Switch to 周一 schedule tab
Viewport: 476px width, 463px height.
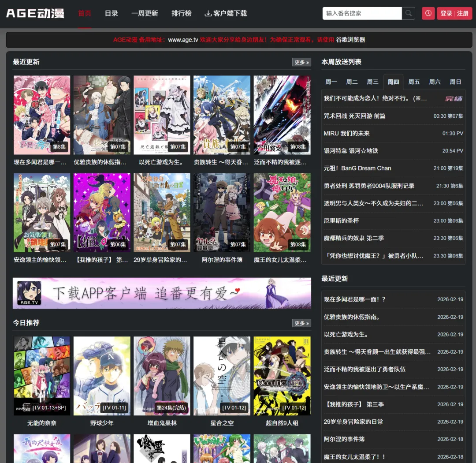tap(331, 82)
